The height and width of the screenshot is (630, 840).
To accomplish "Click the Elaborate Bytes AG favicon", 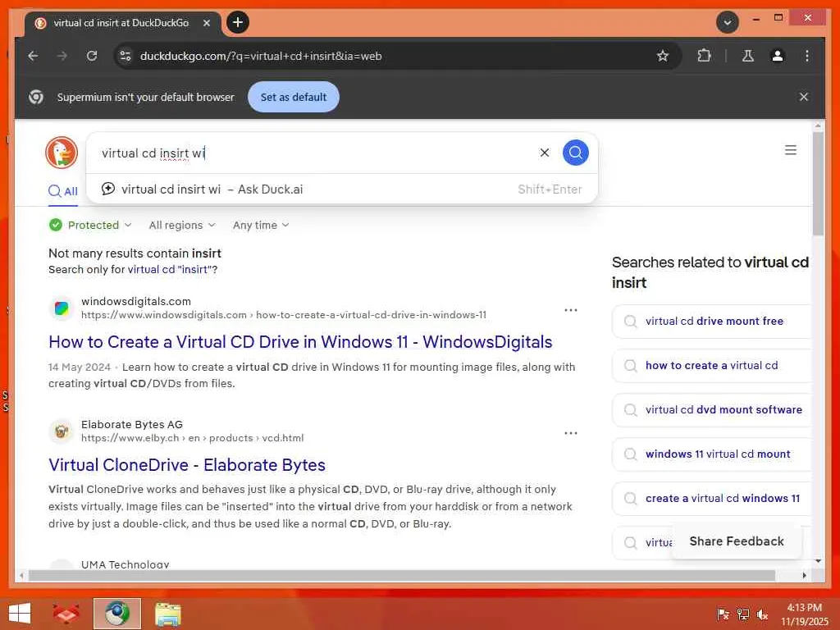I will (x=62, y=431).
